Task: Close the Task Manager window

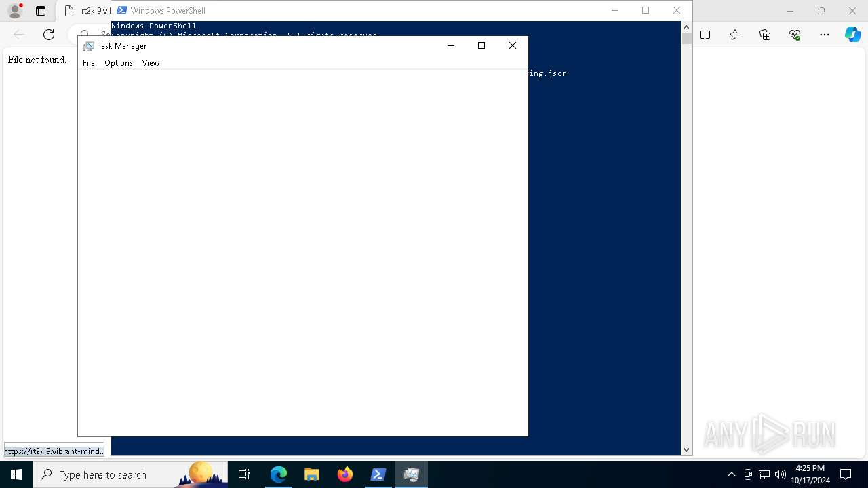Action: 513,45
